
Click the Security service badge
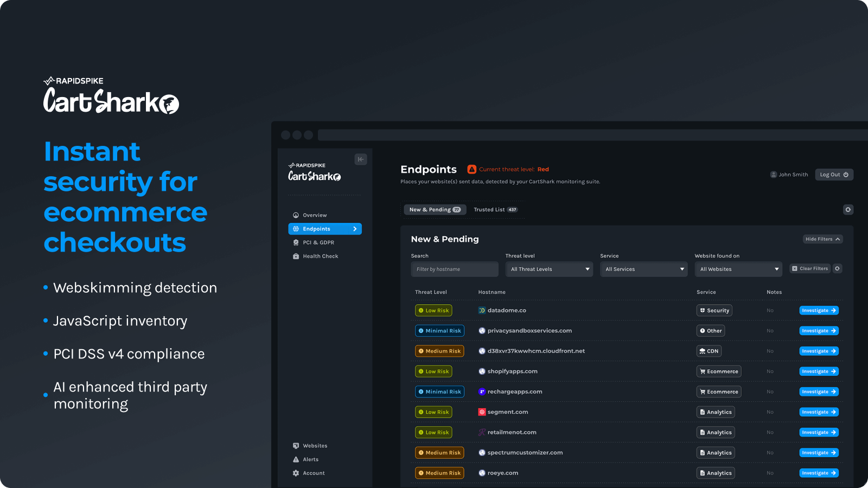pos(714,311)
